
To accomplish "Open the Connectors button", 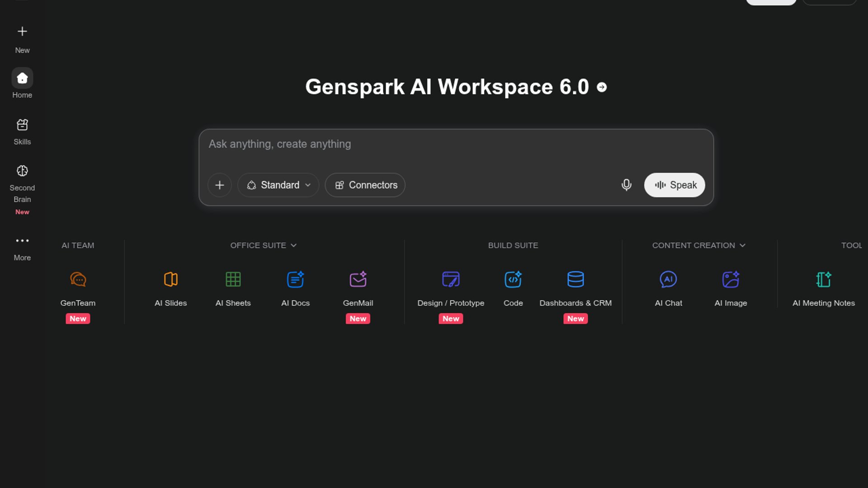I will pos(365,185).
